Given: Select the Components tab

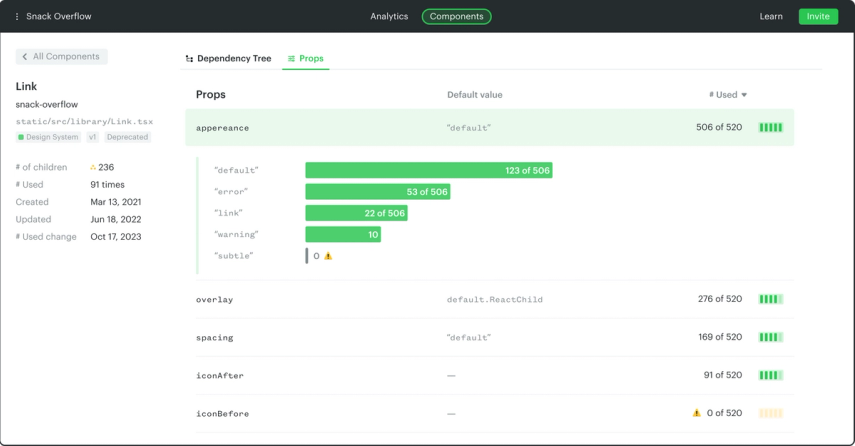Looking at the screenshot, I should coord(456,16).
